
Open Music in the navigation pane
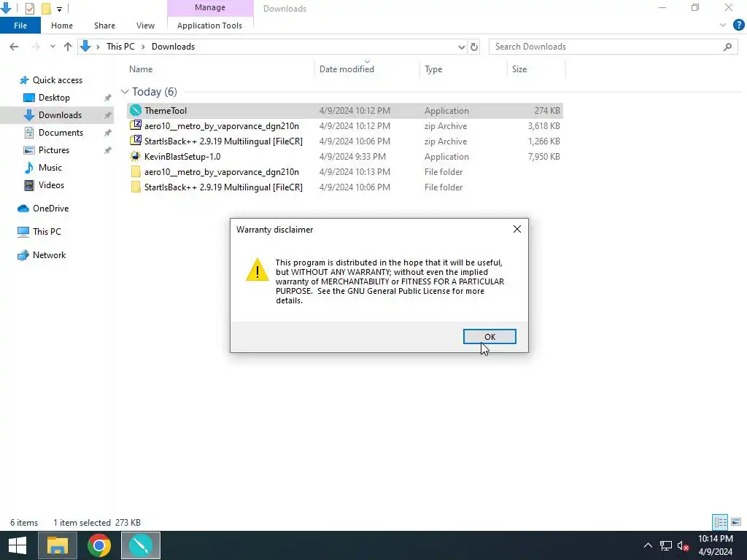tap(50, 168)
